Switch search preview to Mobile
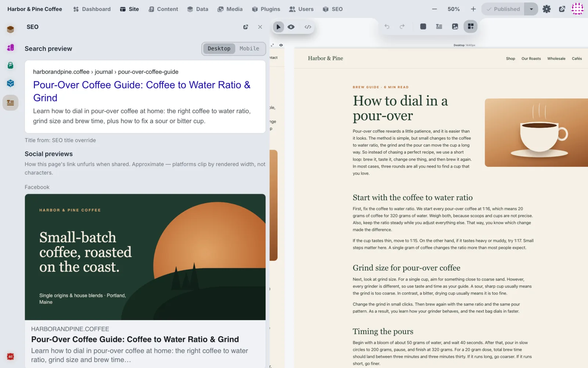Image resolution: width=588 pixels, height=368 pixels. (x=249, y=49)
